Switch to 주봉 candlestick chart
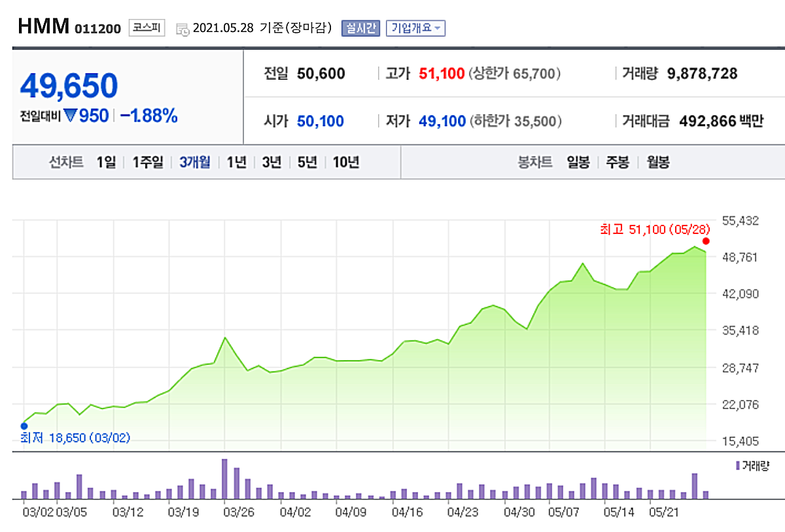The height and width of the screenshot is (532, 785). point(618,162)
